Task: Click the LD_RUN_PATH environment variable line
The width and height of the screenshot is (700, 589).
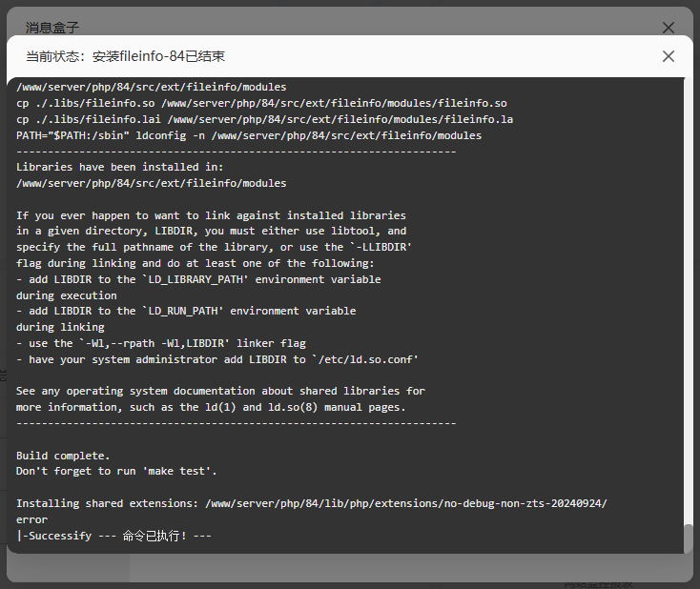Action: 186,311
